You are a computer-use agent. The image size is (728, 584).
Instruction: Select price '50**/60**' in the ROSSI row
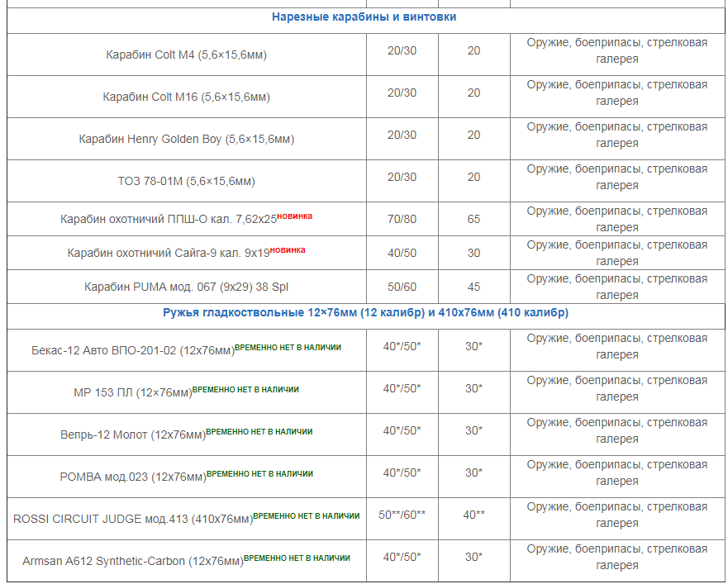[402, 515]
